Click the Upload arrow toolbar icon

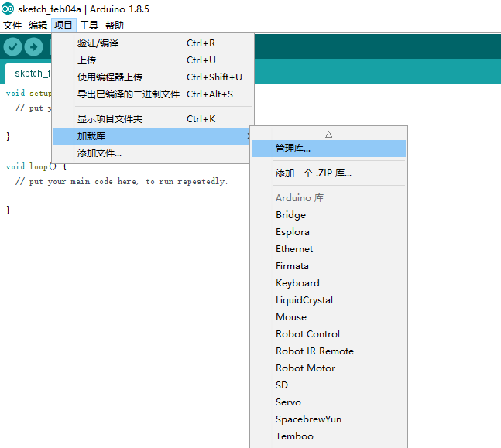pos(33,47)
